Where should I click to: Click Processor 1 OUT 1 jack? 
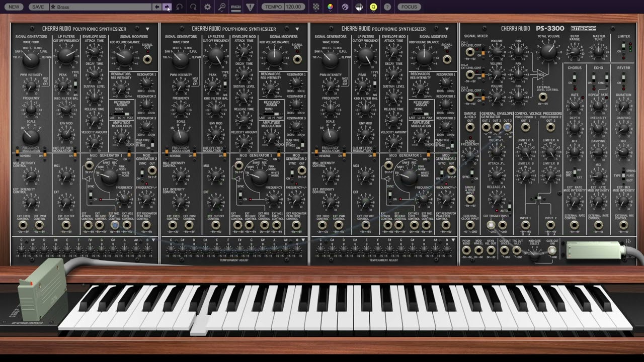coord(525,128)
